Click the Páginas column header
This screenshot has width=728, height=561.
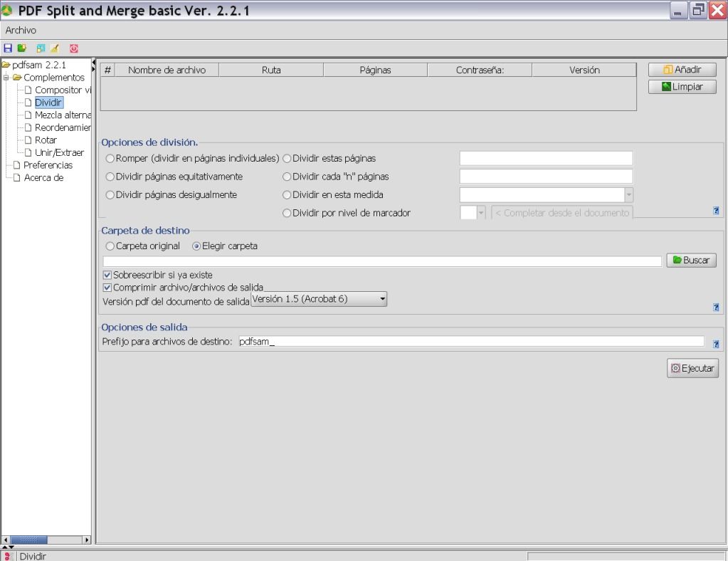[x=375, y=70]
